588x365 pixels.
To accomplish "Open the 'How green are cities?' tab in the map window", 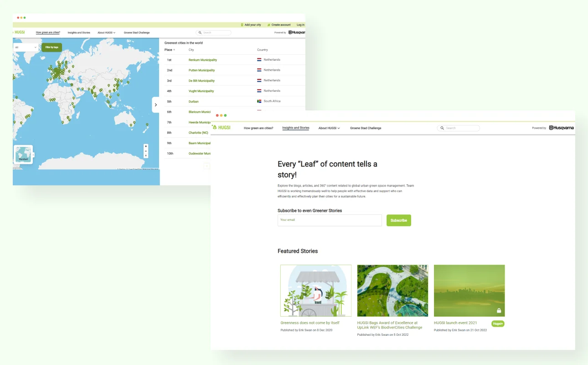I will pos(48,32).
